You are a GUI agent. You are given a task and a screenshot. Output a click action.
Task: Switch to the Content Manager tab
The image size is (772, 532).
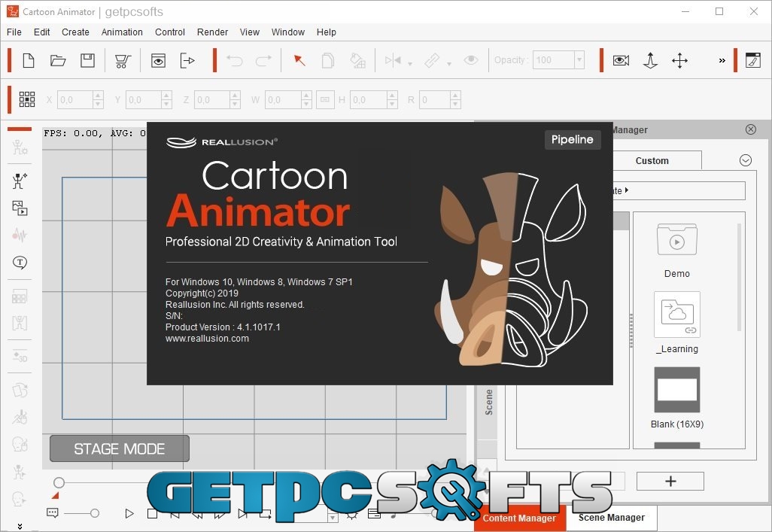pyautogui.click(x=519, y=518)
